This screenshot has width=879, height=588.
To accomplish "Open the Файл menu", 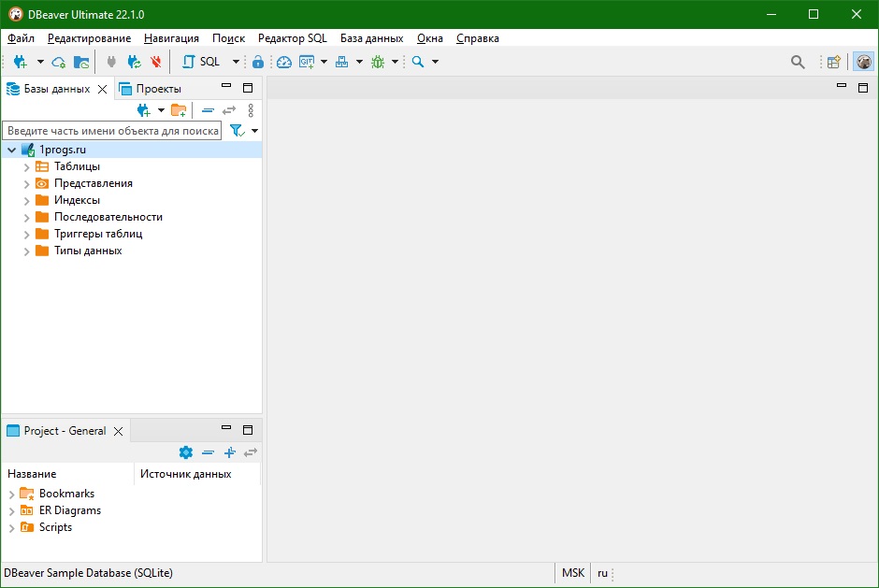I will (21, 38).
